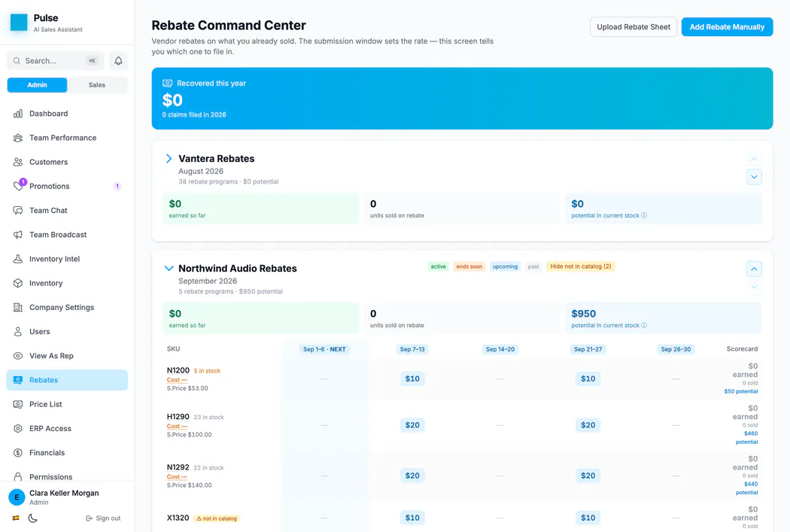This screenshot has height=532, width=790.
Task: Click the Company Settings building icon
Action: (x=17, y=307)
